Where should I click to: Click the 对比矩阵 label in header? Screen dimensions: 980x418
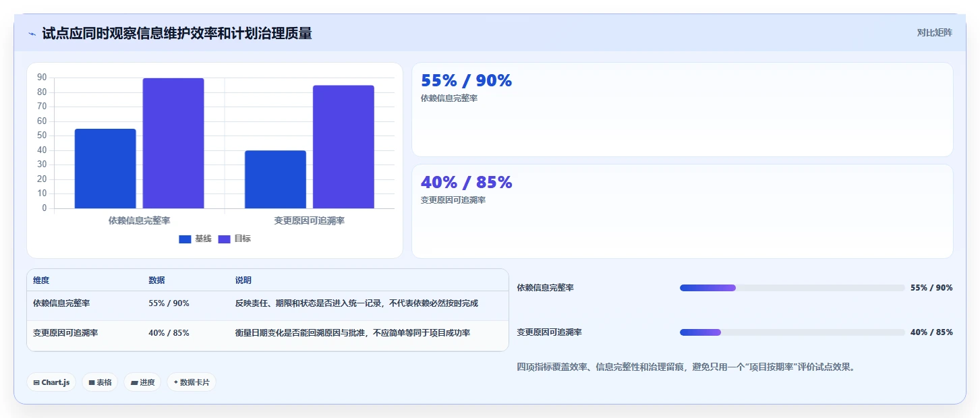pyautogui.click(x=934, y=32)
